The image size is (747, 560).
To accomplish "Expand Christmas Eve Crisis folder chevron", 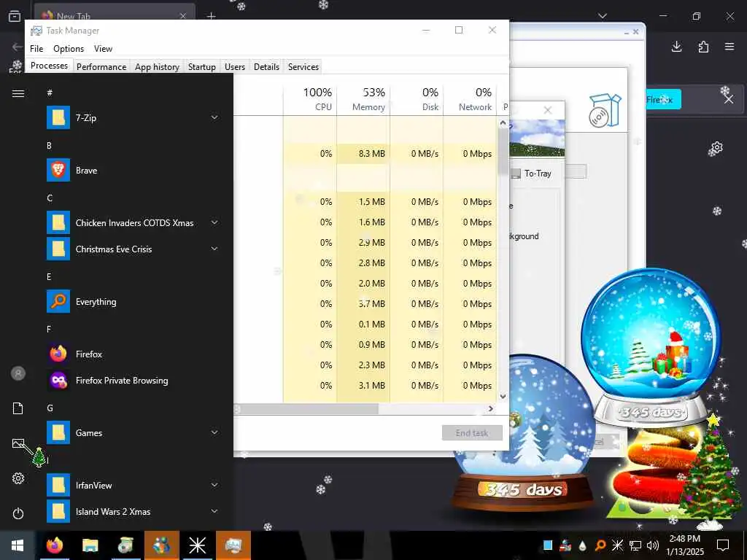I will pyautogui.click(x=215, y=249).
